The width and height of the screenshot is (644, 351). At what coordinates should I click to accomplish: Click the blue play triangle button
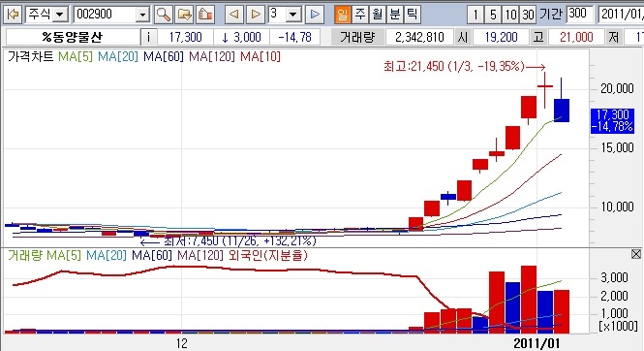(315, 15)
